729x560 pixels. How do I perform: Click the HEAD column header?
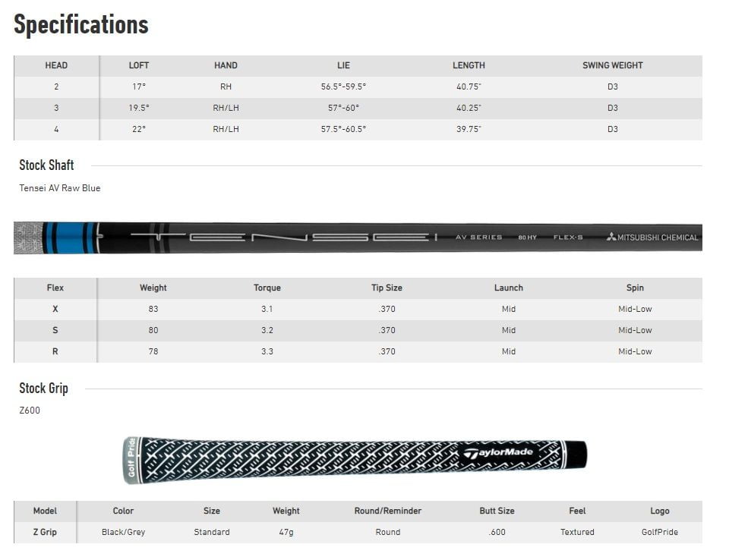click(56, 65)
